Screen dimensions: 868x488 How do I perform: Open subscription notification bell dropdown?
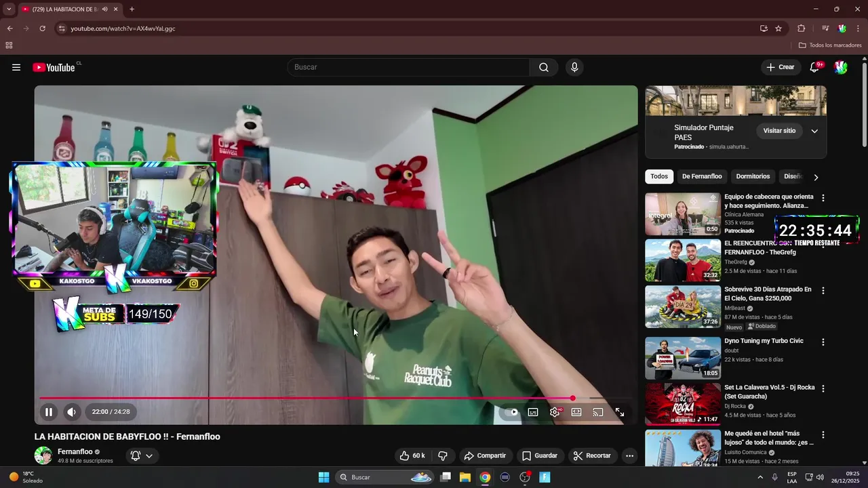[142, 455]
